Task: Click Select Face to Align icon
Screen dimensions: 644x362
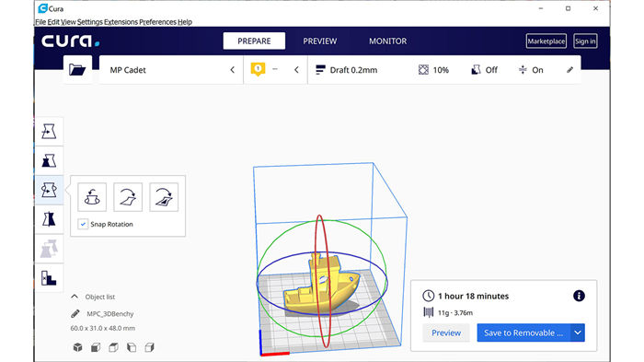Action: [x=164, y=197]
